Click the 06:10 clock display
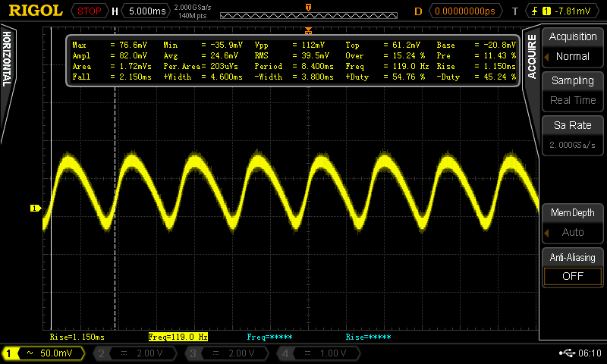The width and height of the screenshot is (607, 364). (590, 353)
